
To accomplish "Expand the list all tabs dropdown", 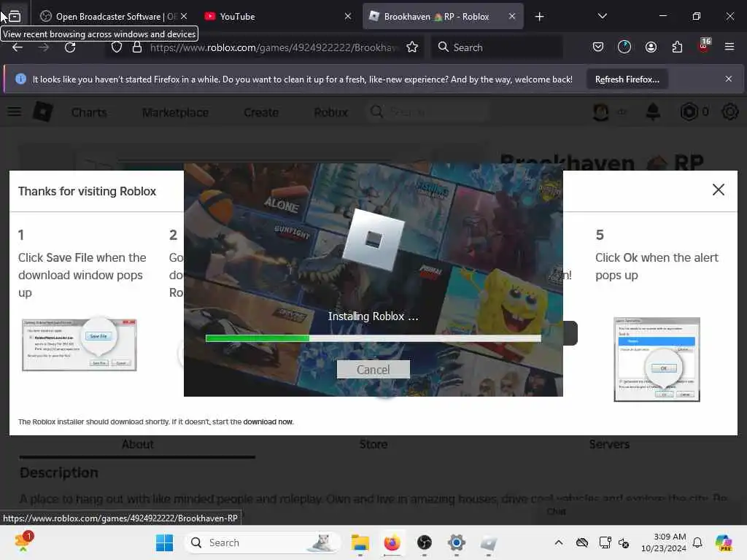I will (602, 16).
